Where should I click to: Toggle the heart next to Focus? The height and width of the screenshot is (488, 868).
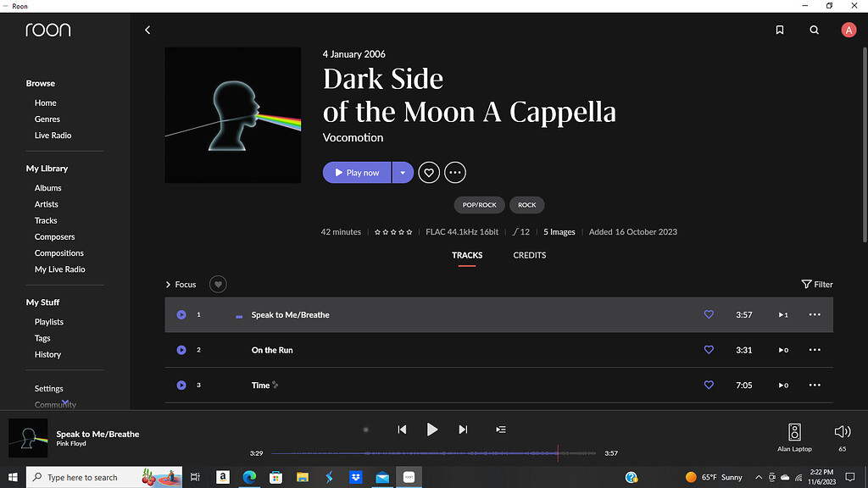pyautogui.click(x=218, y=284)
